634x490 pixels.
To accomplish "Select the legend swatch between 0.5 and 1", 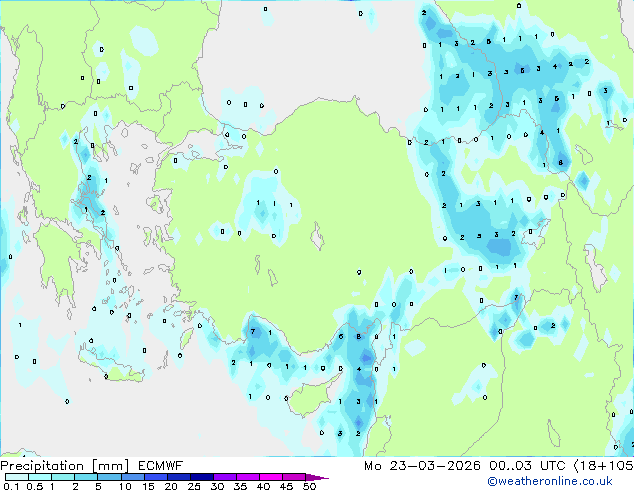I will click(40, 477).
